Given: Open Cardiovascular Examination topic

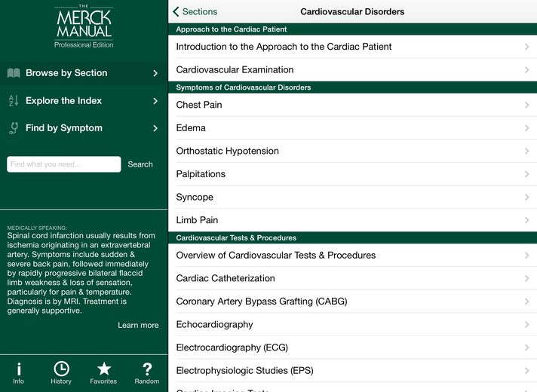Looking at the screenshot, I should click(x=352, y=70).
